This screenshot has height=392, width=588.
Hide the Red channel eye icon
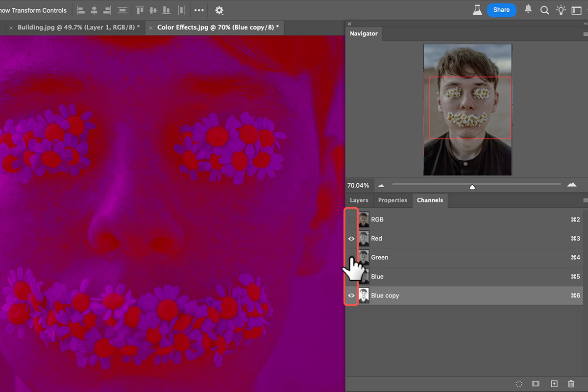[351, 239]
